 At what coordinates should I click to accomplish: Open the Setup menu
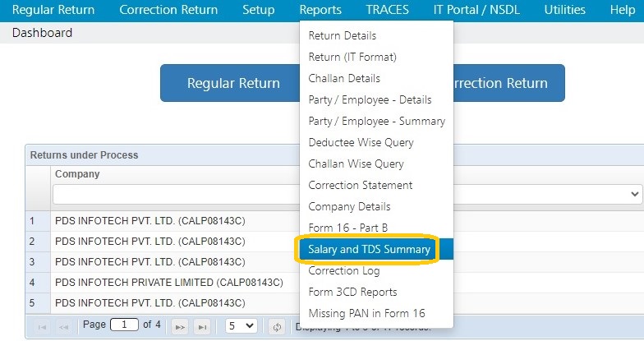click(x=258, y=10)
